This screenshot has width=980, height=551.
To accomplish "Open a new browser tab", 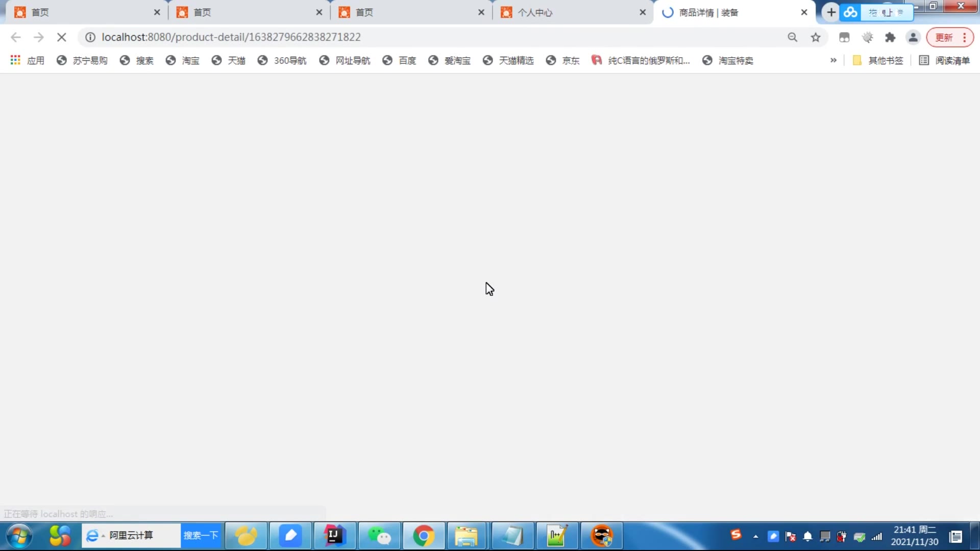I will pos(831,12).
